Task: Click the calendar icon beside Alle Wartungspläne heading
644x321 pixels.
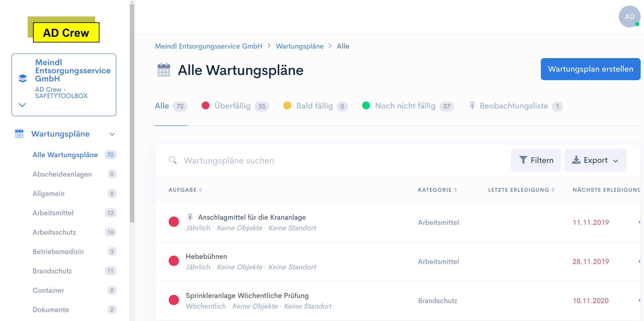Action: click(x=164, y=70)
